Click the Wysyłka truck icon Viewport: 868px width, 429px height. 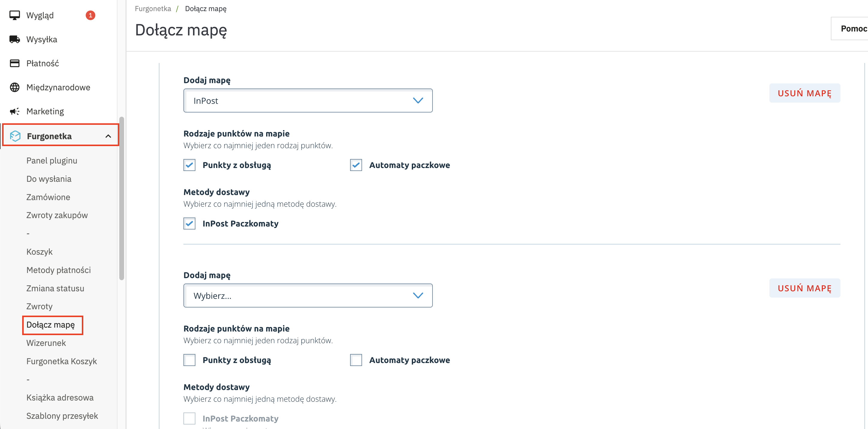click(x=14, y=40)
